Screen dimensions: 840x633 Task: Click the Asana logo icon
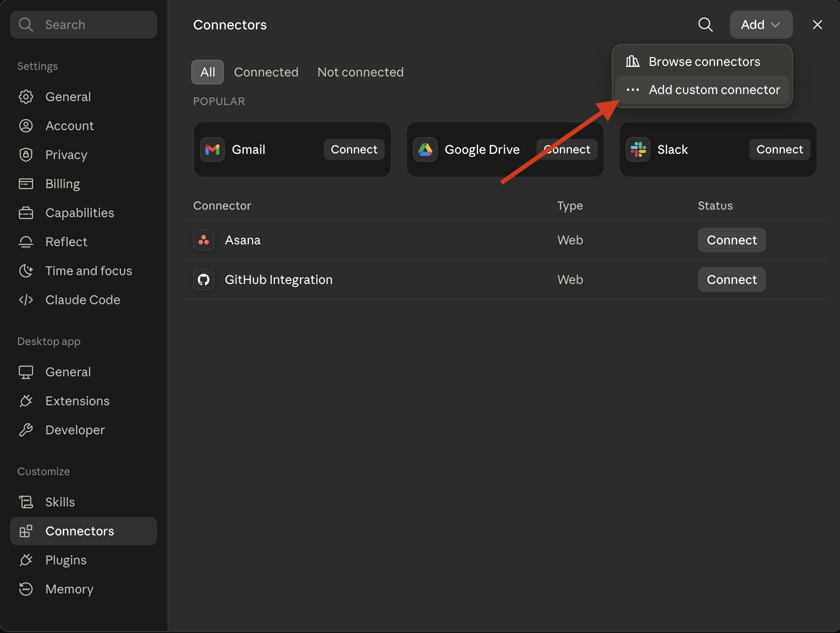204,240
